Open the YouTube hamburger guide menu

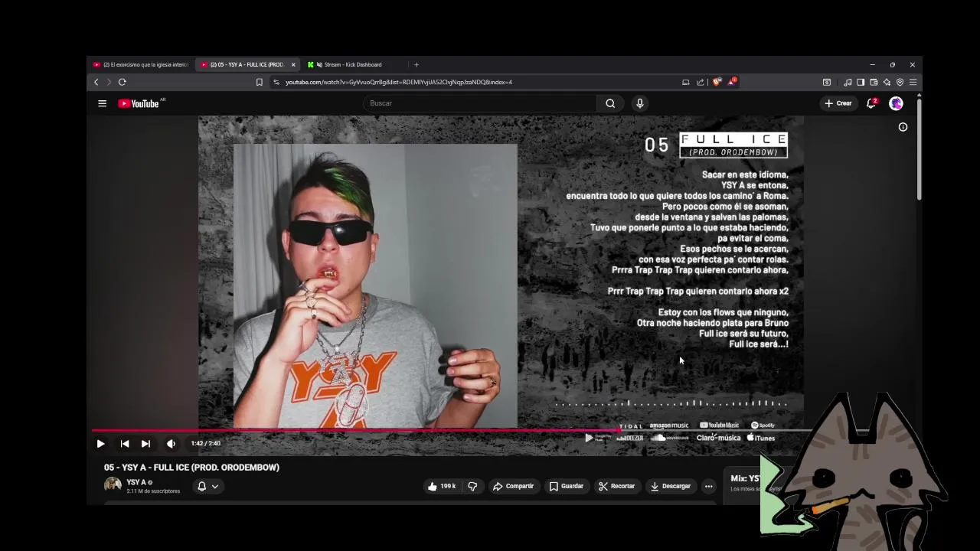point(102,103)
